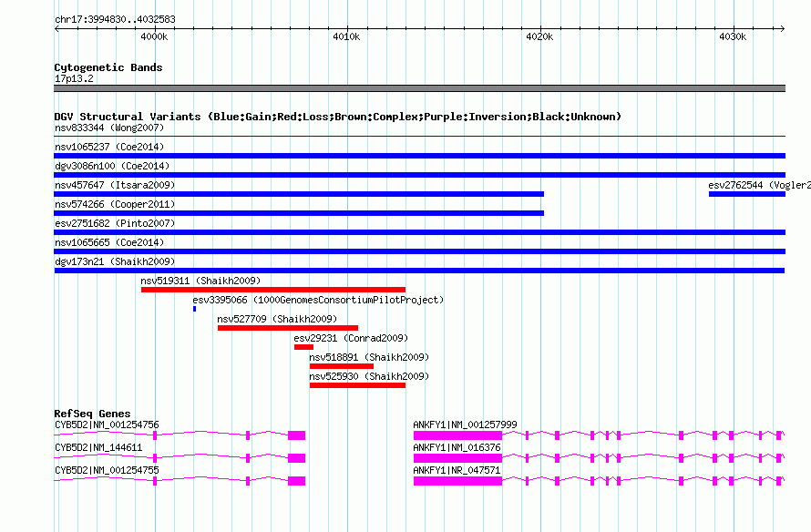Click the nsv457647 (Itsara2009) variant bar
This screenshot has height=532, width=811.
click(299, 194)
